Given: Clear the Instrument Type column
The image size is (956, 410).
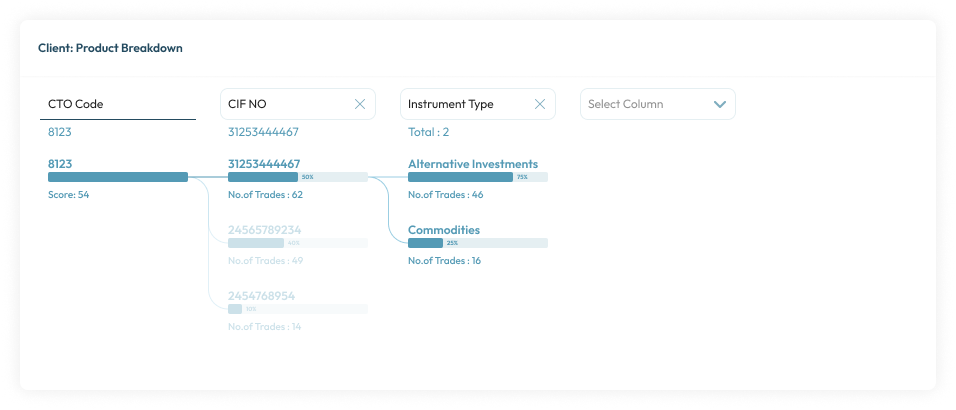Looking at the screenshot, I should 540,104.
